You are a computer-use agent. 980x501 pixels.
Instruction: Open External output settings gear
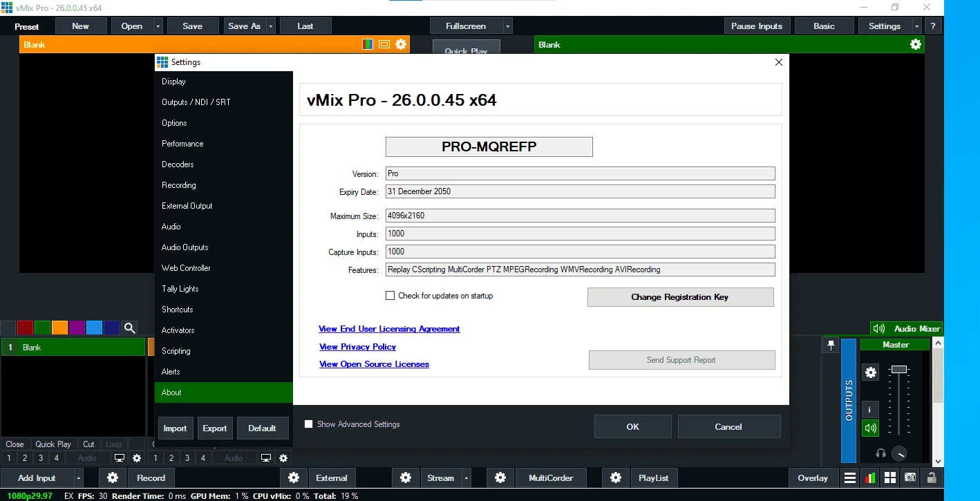(294, 478)
